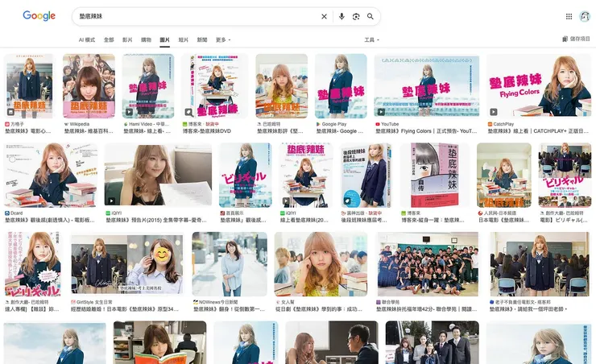Open link 墊底辣妹拚托福年增42分

(x=427, y=309)
